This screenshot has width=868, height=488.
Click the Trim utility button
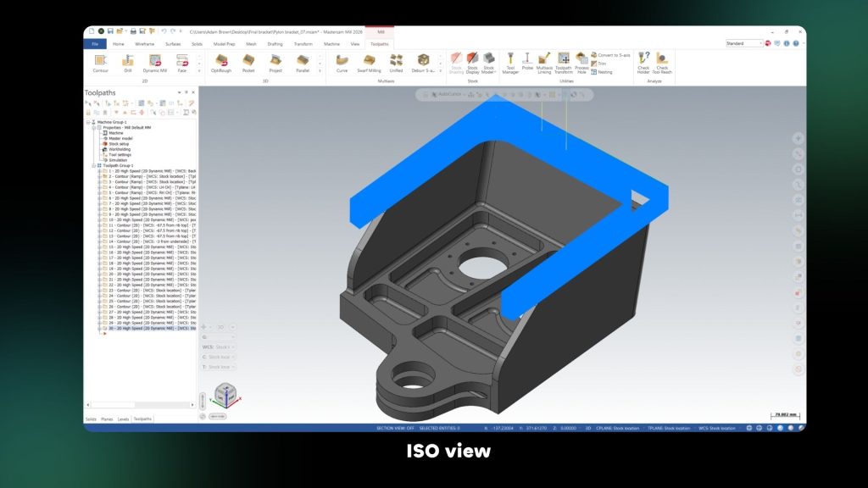(598, 64)
